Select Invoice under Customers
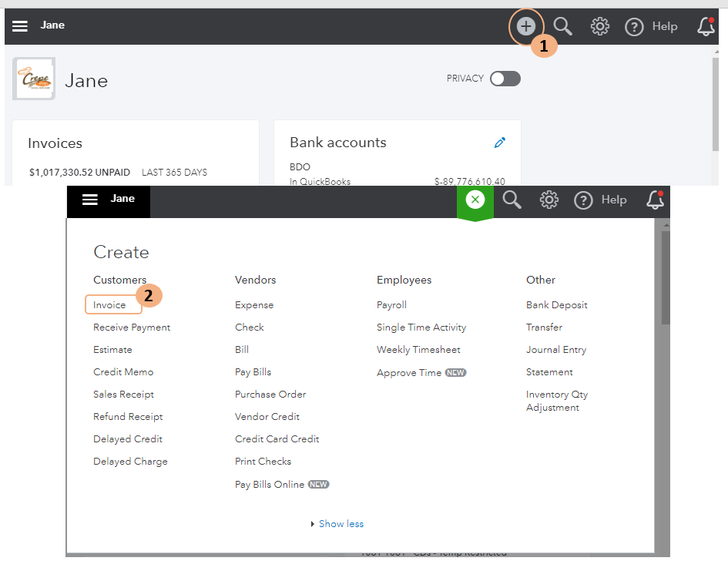The image size is (728, 561). point(109,305)
